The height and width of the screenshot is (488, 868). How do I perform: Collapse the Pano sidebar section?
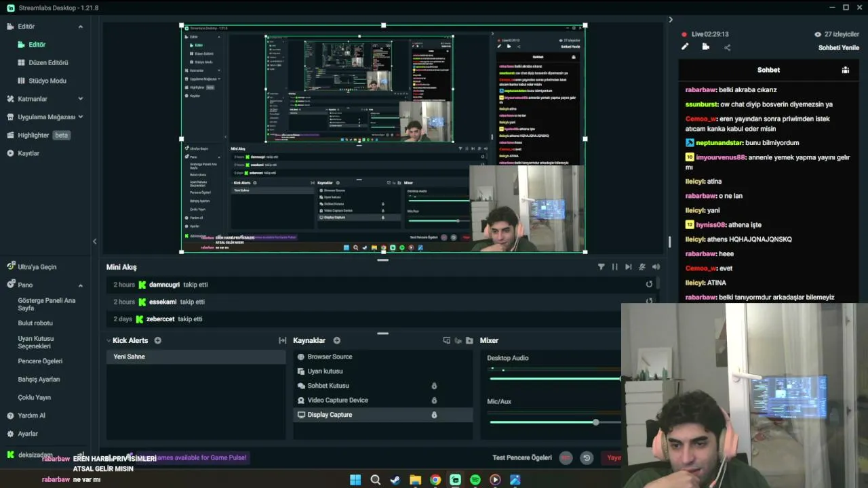point(81,285)
